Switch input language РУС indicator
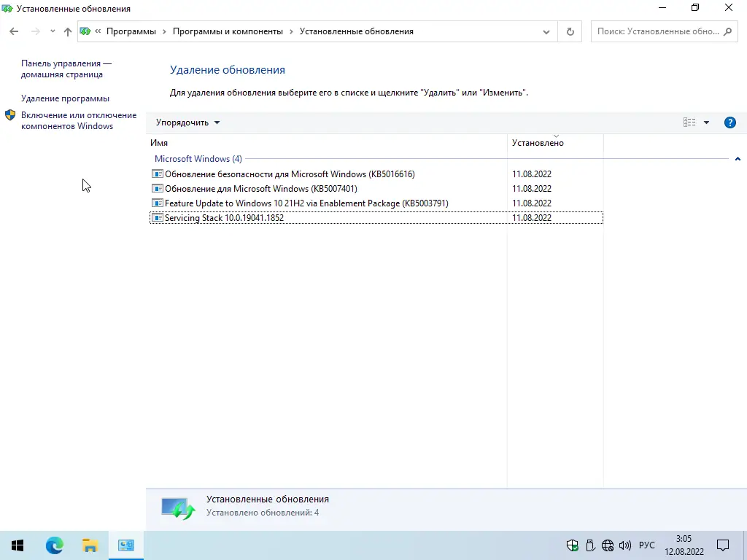This screenshot has width=747, height=560. point(646,545)
